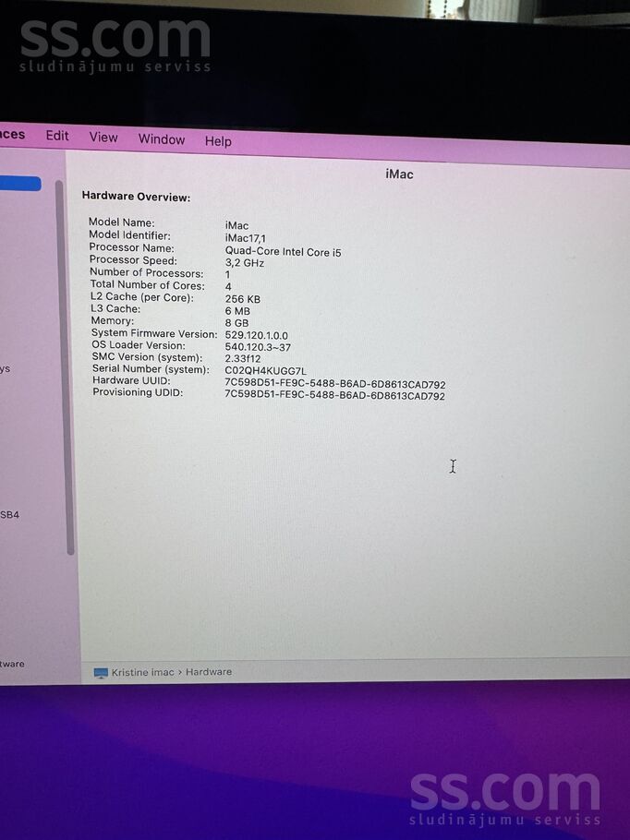Click the 'Model Name:' label

[x=122, y=222]
